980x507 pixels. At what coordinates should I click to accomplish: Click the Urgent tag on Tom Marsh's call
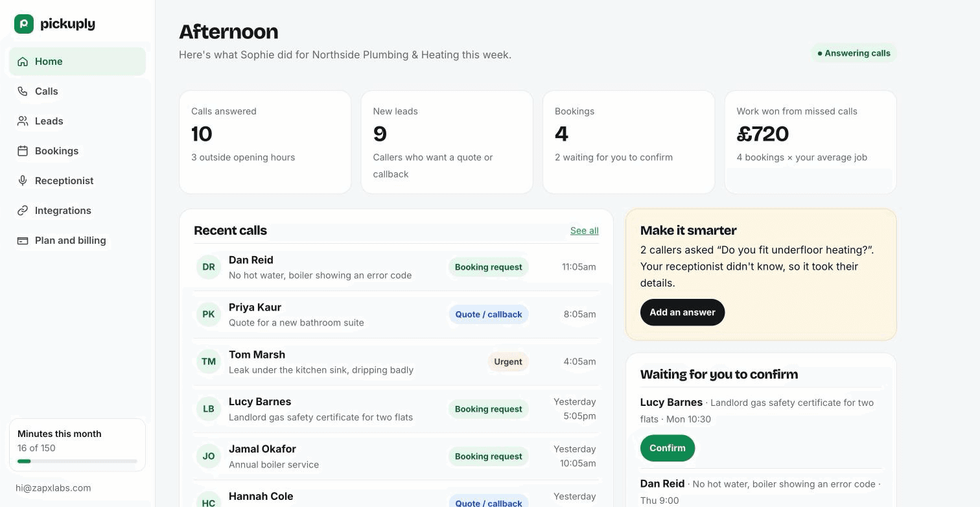[508, 362]
